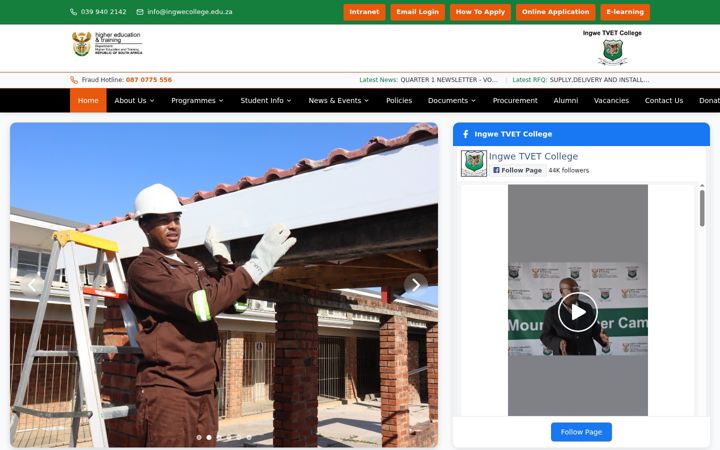Click the How To Apply button
The image size is (720, 450).
480,12
